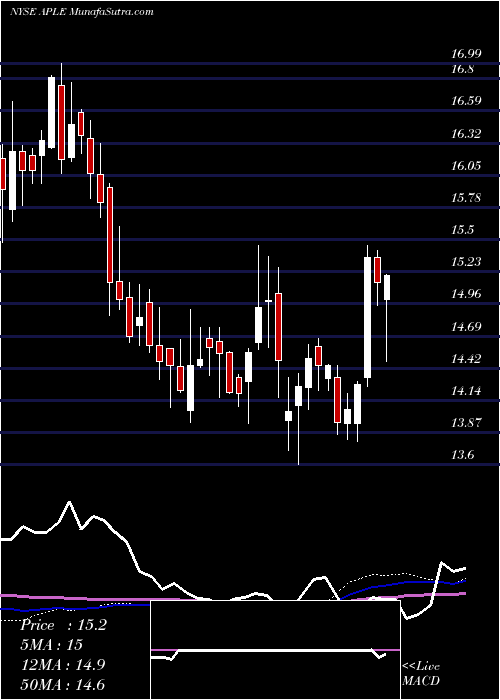Click the 14.14 price axis label
The width and height of the screenshot is (500, 700).
click(466, 391)
